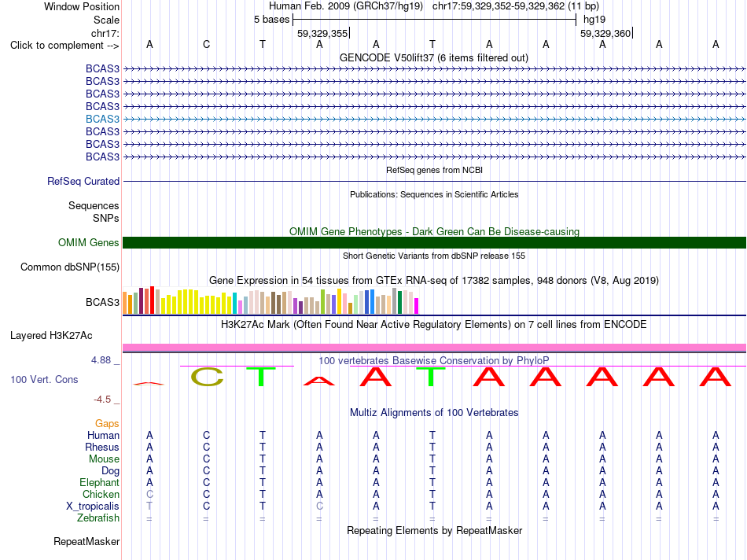Select the 'Mouse' species row label
This screenshot has height=560, width=747.
104,459
